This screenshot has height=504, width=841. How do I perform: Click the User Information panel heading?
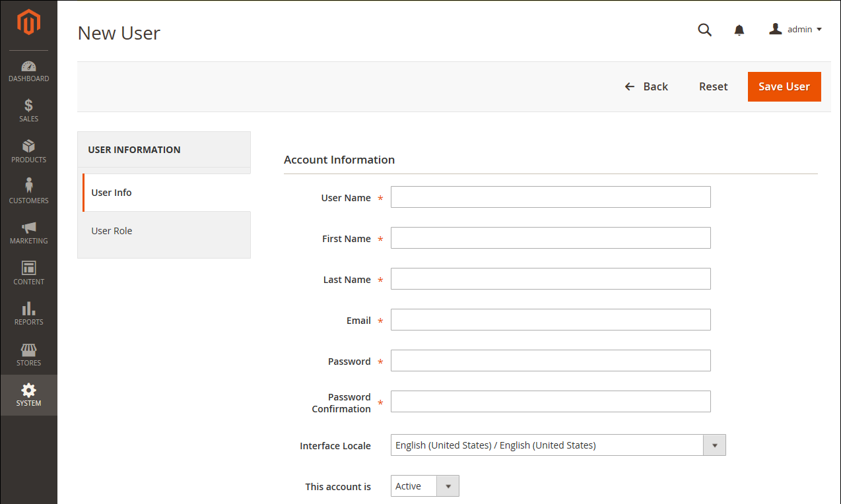tap(134, 150)
